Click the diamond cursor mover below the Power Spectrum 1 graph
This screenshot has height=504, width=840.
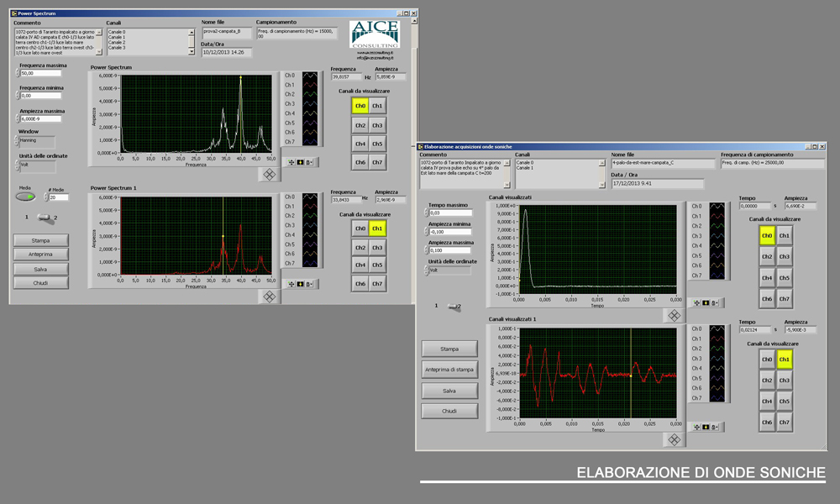pyautogui.click(x=269, y=297)
